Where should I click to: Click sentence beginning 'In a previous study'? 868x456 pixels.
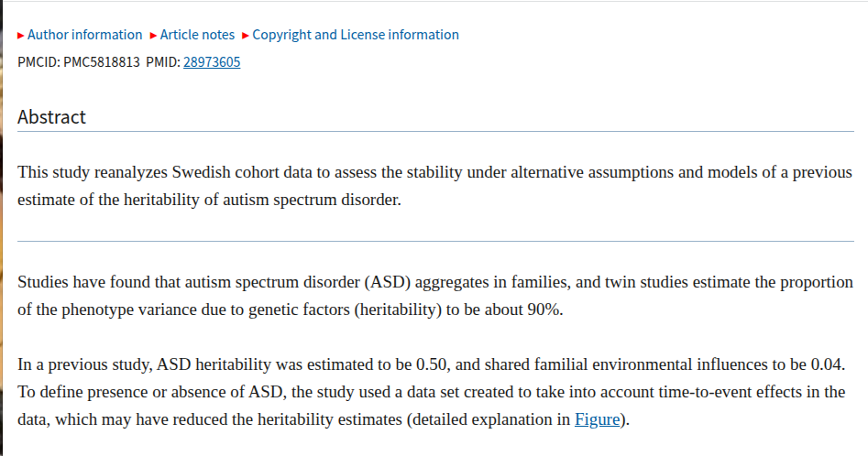point(431,364)
